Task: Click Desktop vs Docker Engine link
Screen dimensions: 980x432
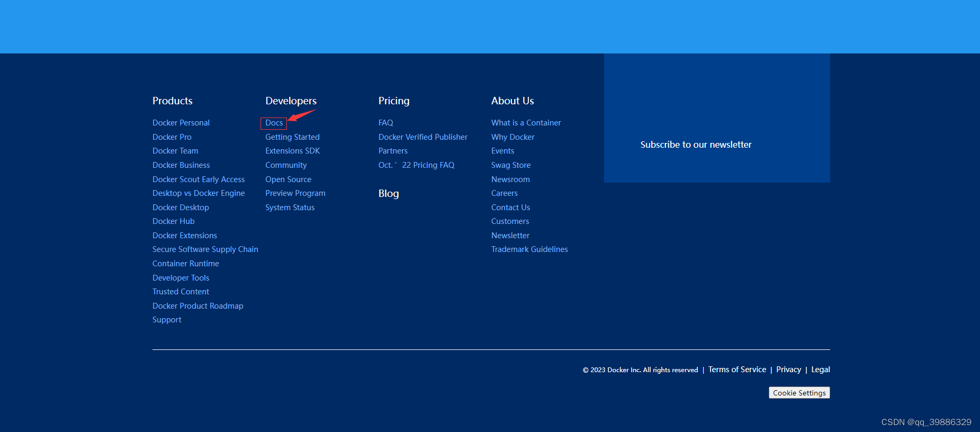Action: (199, 193)
